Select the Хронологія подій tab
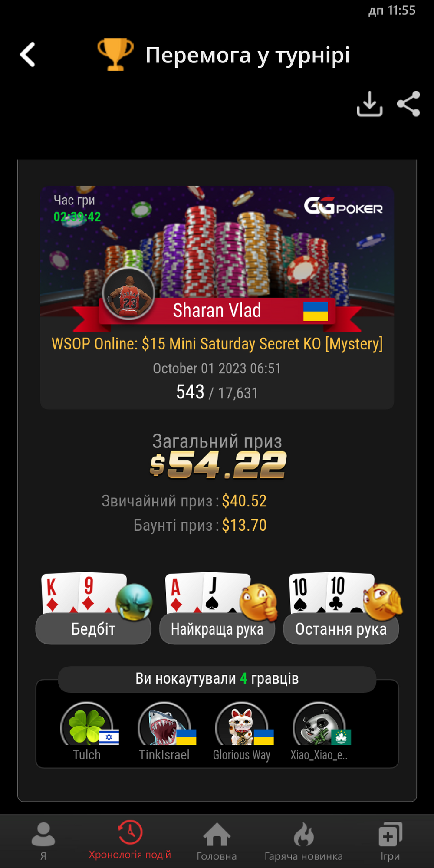The height and width of the screenshot is (868, 434). tap(130, 841)
